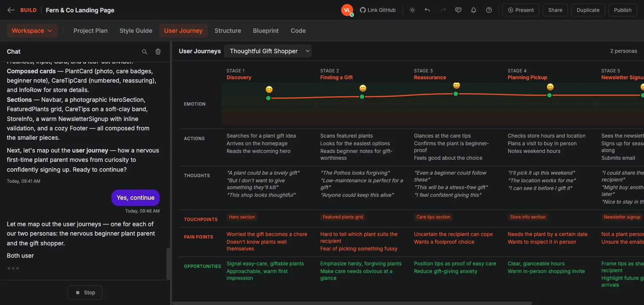The height and width of the screenshot is (305, 644).
Task: Open the VL user avatar
Action: (x=347, y=10)
